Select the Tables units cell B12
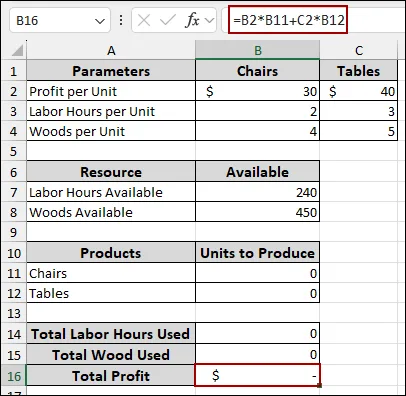The height and width of the screenshot is (396, 406). pos(257,293)
